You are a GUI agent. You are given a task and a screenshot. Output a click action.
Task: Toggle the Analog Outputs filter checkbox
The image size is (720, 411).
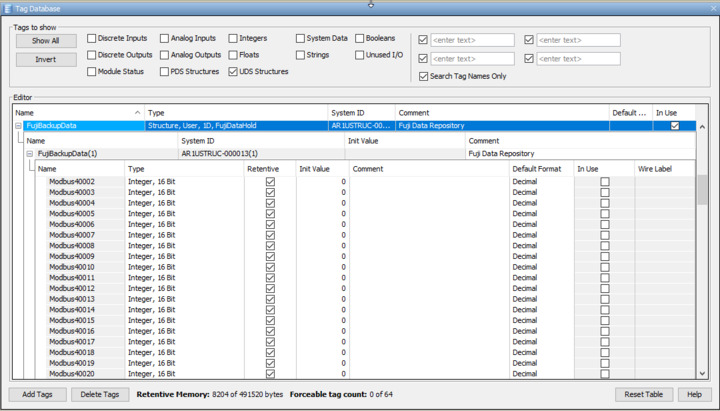coord(165,55)
